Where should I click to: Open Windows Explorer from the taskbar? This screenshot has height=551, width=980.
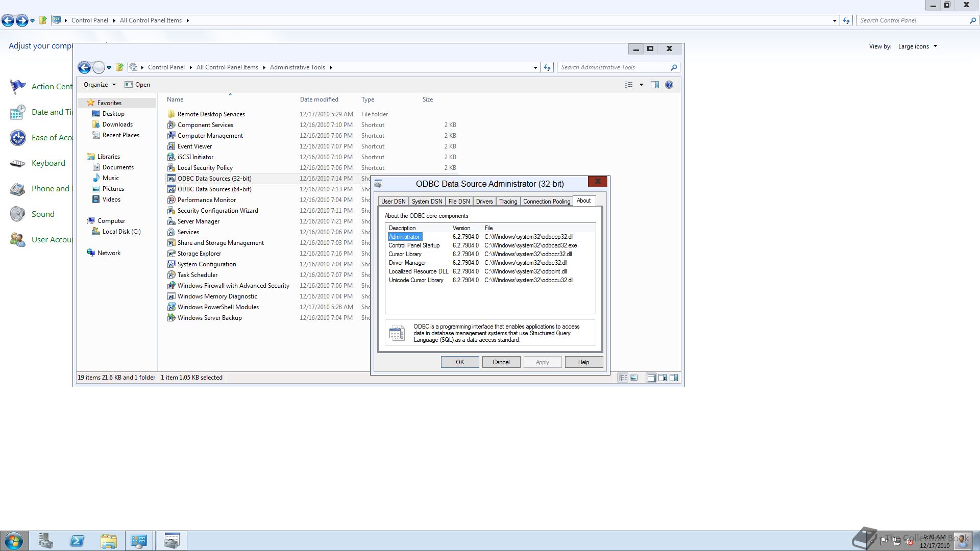point(108,541)
